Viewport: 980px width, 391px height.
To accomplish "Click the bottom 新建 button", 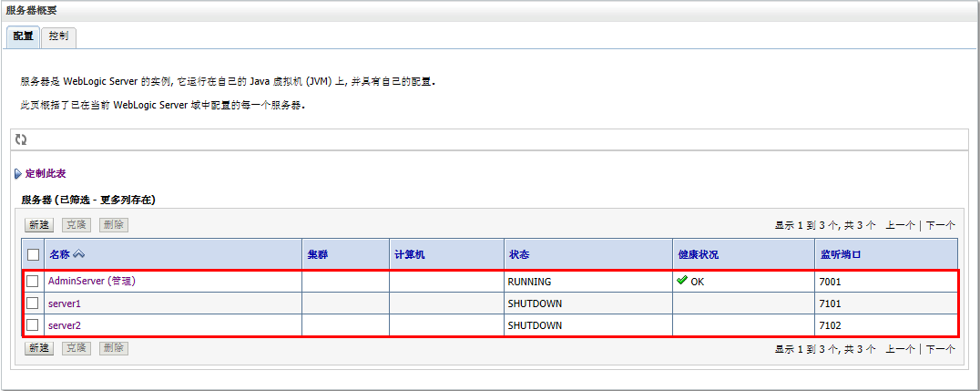I will pos(39,348).
